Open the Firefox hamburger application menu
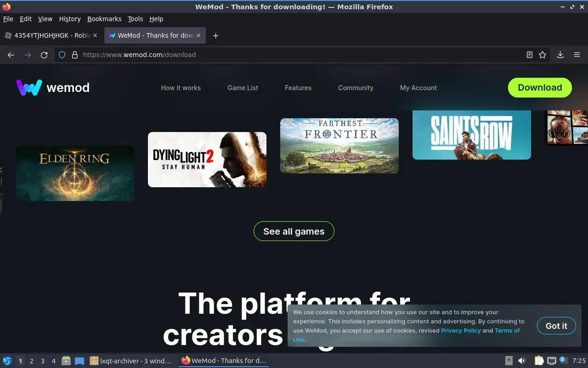The height and width of the screenshot is (368, 588). [577, 55]
